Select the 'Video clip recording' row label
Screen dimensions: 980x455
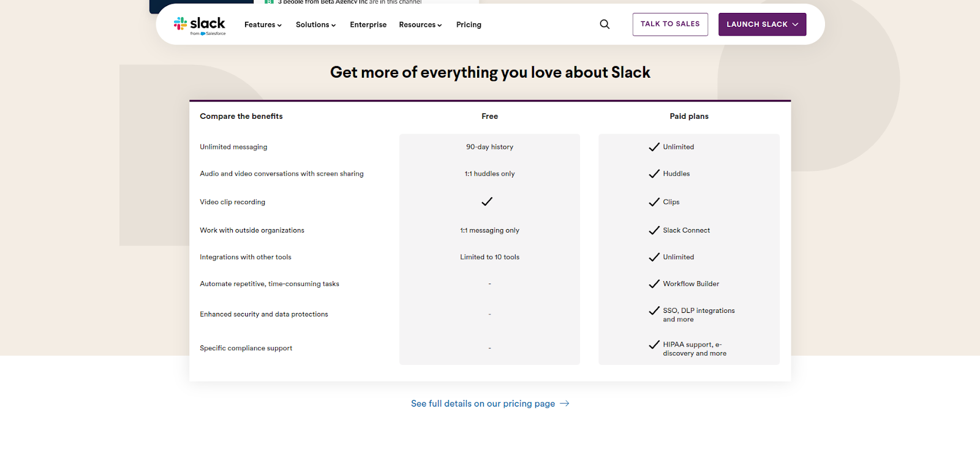coord(233,202)
